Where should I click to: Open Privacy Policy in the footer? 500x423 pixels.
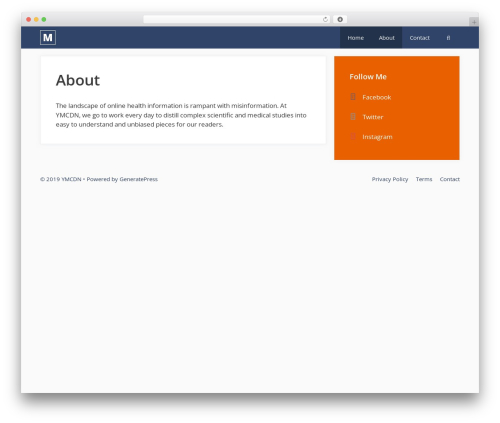coord(390,179)
